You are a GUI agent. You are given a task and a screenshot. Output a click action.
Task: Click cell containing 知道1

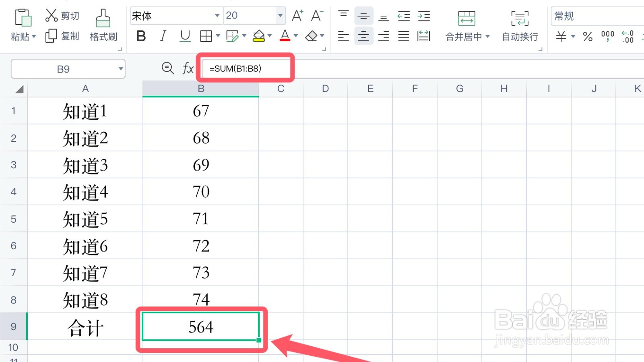[x=85, y=111]
